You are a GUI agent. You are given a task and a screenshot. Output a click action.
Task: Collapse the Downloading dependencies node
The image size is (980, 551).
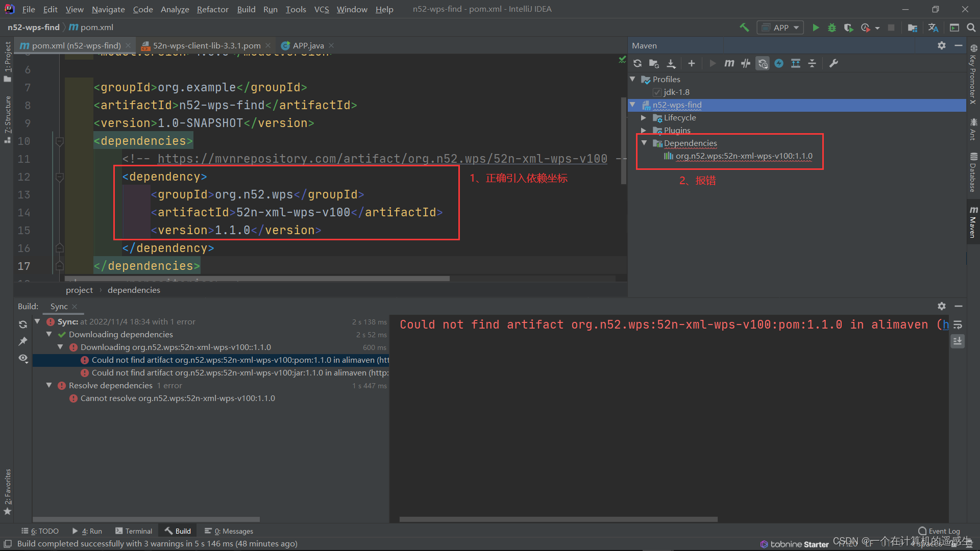49,334
